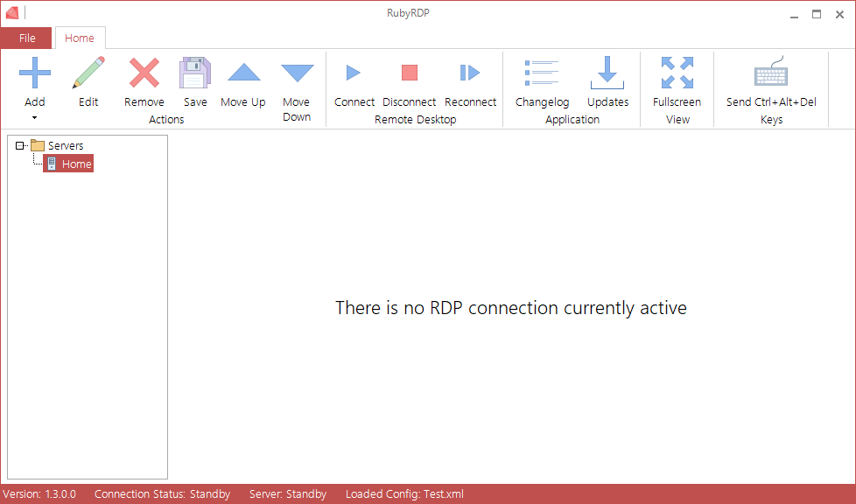The width and height of the screenshot is (856, 504).
Task: Collapse the Servers tree node
Action: tap(19, 146)
